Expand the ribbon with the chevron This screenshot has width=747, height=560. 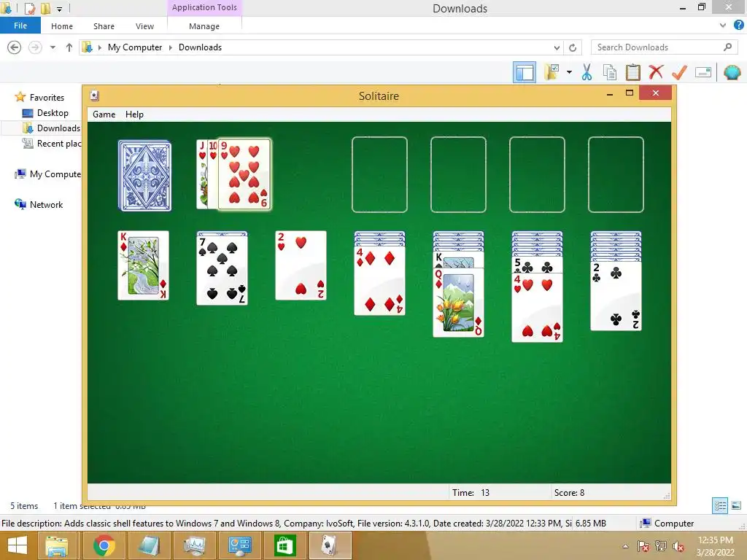click(723, 26)
